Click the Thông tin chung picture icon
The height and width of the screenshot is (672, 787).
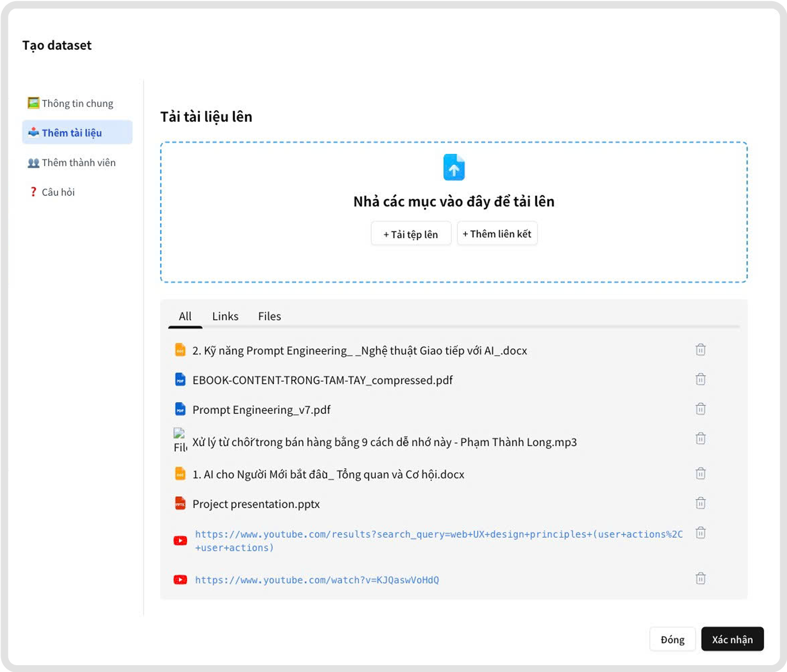point(33,103)
